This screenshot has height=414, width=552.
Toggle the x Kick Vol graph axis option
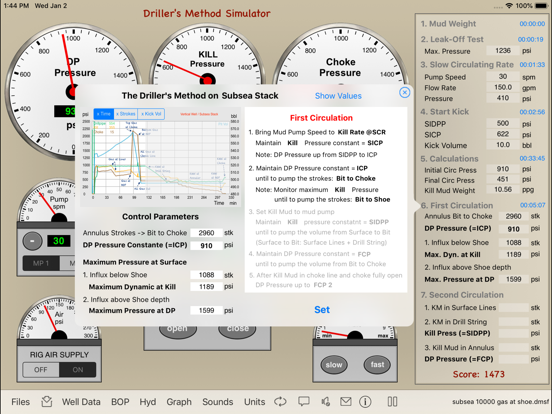[x=151, y=114]
